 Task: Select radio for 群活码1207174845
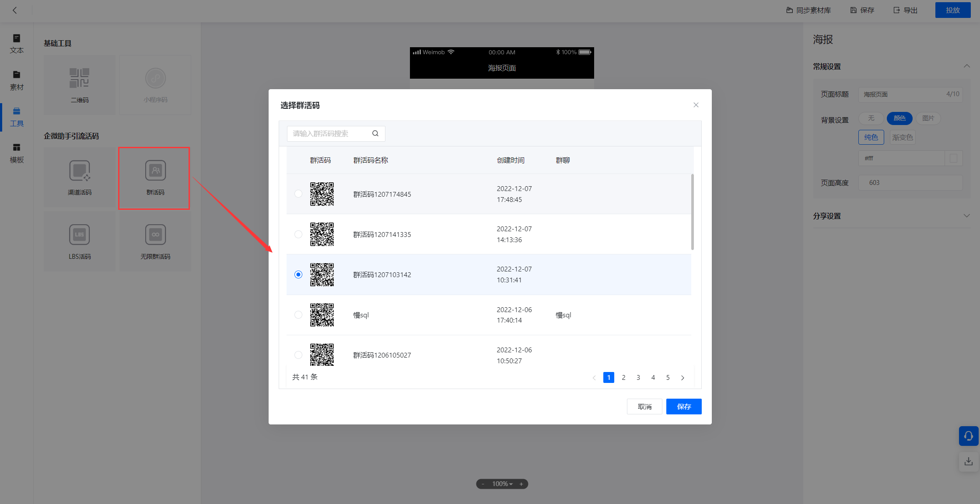pos(298,194)
